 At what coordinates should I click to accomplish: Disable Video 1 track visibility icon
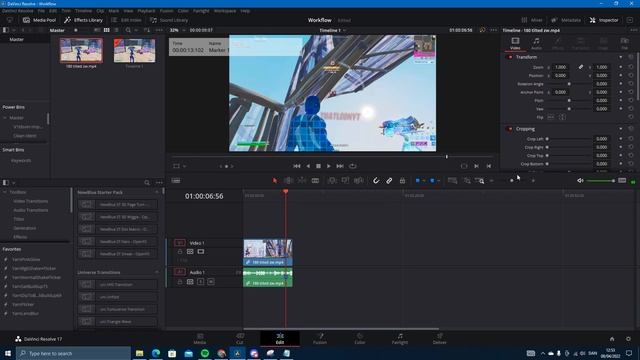click(x=201, y=252)
